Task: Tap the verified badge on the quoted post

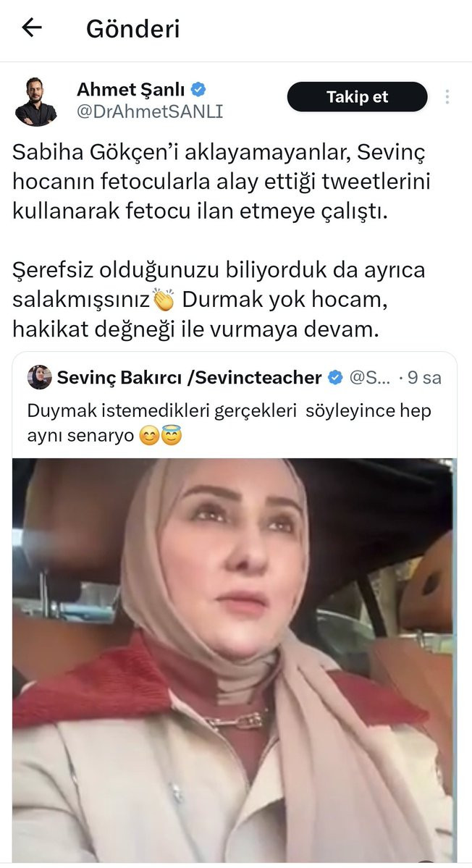Action: [x=335, y=378]
